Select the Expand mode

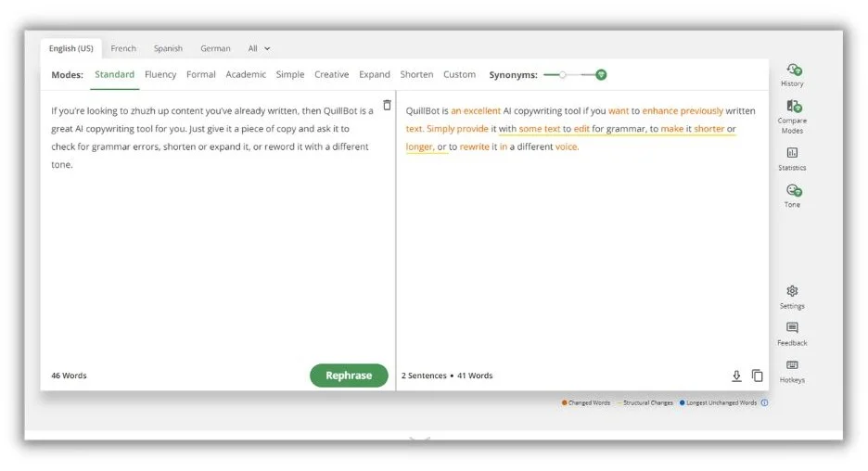375,74
